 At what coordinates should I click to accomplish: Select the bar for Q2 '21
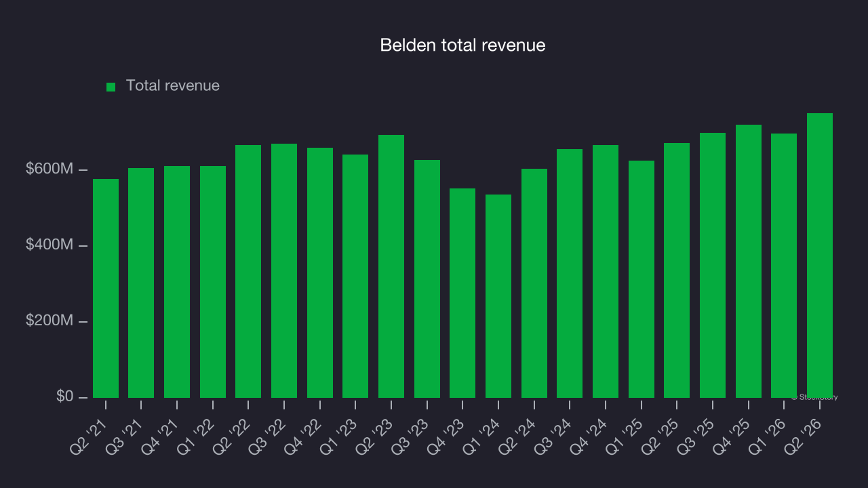(x=106, y=288)
